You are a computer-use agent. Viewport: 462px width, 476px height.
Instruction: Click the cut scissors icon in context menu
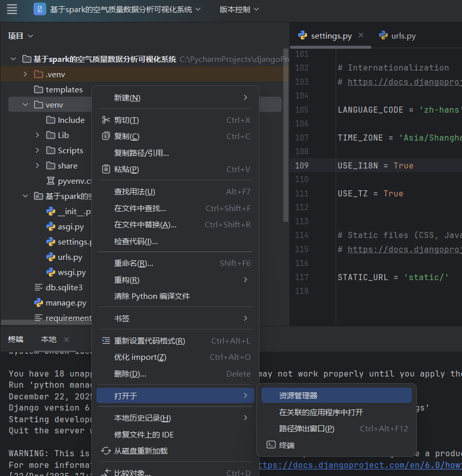106,120
